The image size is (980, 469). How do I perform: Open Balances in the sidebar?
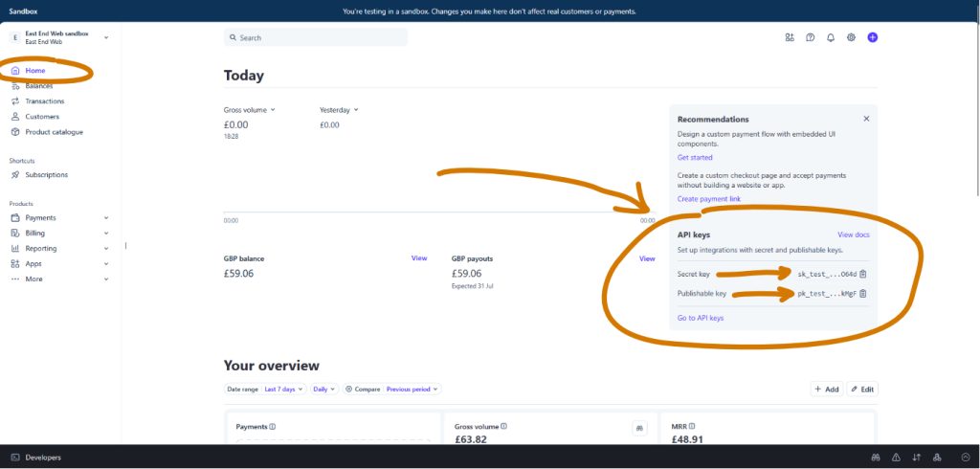[x=38, y=86]
